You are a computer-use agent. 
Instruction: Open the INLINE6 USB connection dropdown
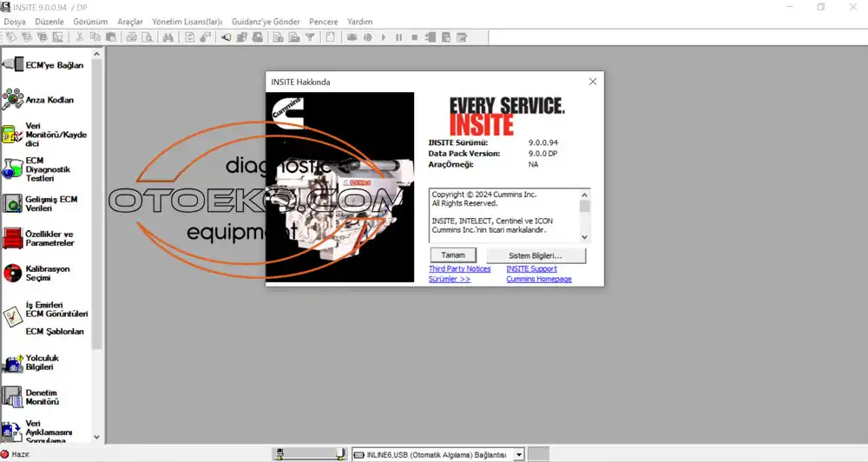point(518,454)
